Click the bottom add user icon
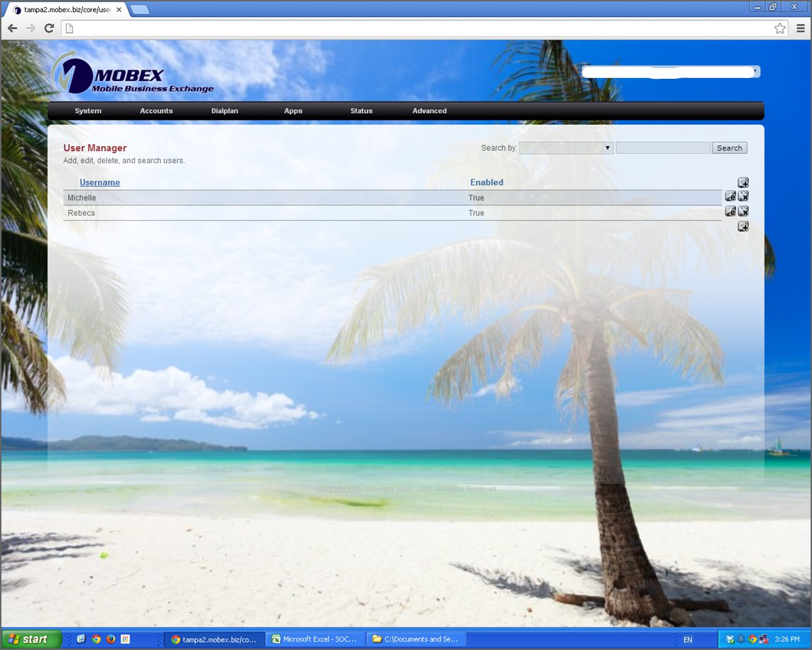The image size is (812, 650). [742, 226]
